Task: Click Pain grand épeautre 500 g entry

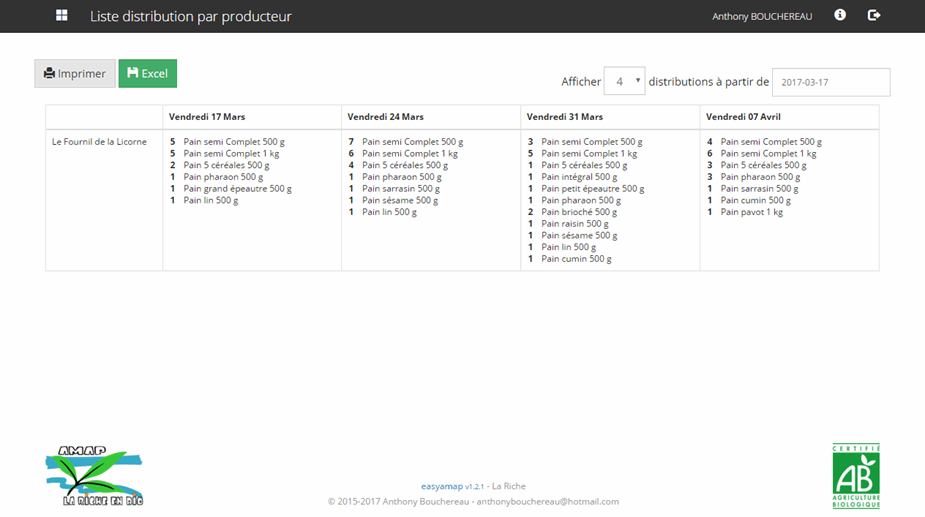Action: (x=237, y=189)
